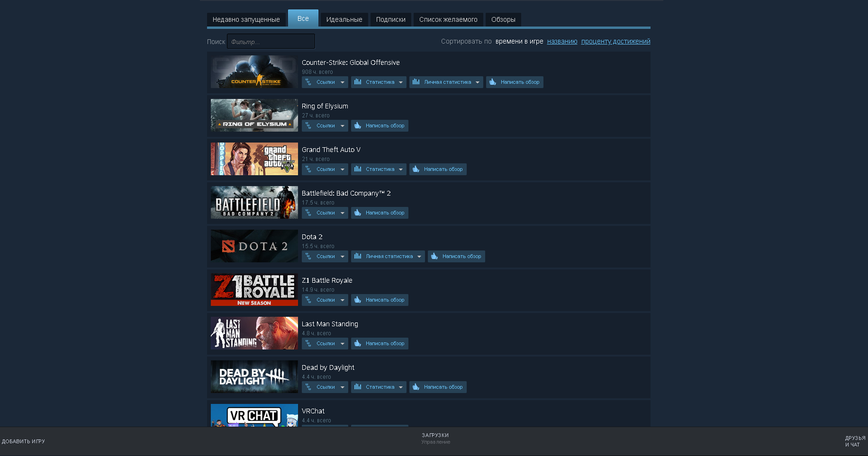Click the links icon for Z1 Battle Royale

(308, 300)
